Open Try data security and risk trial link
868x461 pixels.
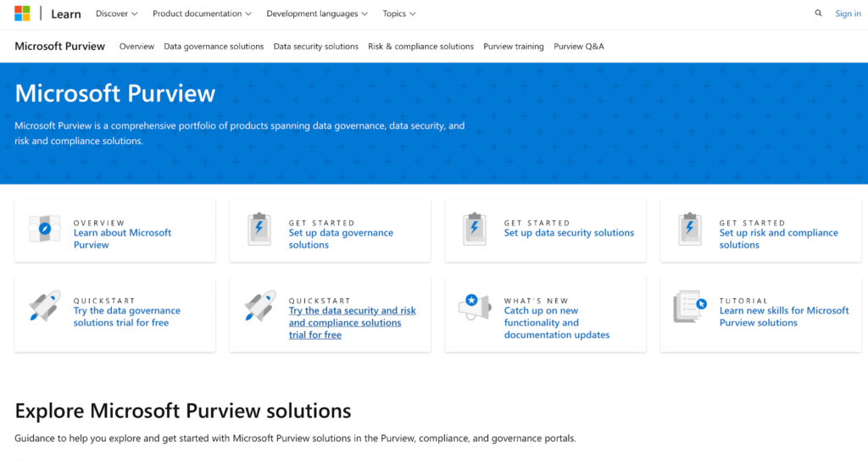[352, 323]
